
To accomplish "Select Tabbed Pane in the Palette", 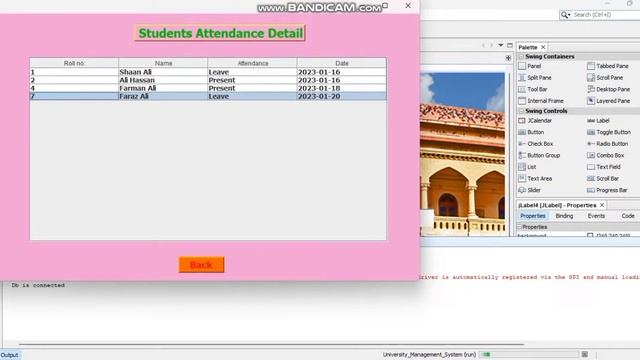I will pos(608,66).
